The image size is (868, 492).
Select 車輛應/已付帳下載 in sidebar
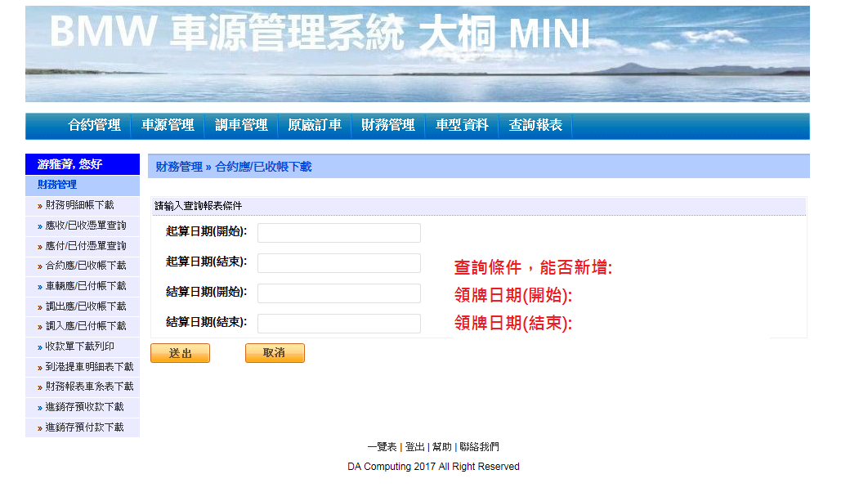pyautogui.click(x=86, y=286)
